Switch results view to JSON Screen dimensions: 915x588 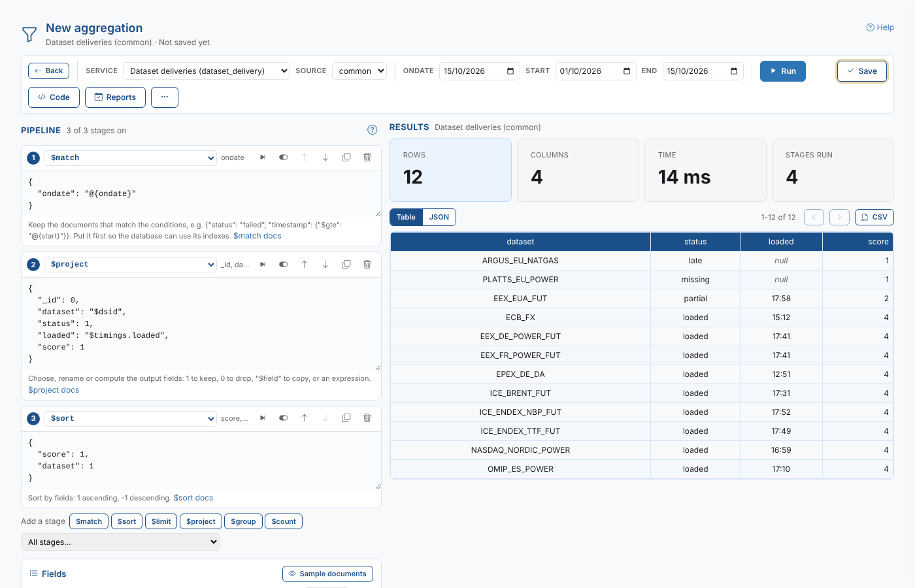click(x=439, y=218)
